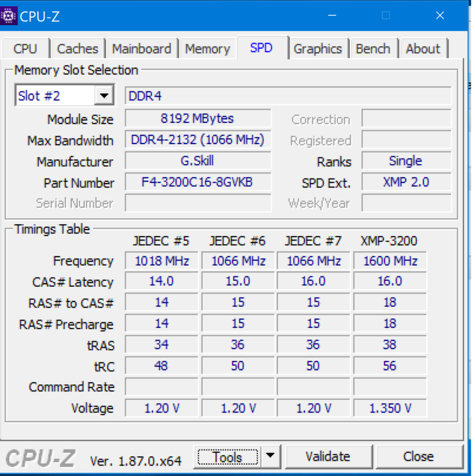Click XMP-3200 RAS# to CAS# value 18

click(x=390, y=302)
